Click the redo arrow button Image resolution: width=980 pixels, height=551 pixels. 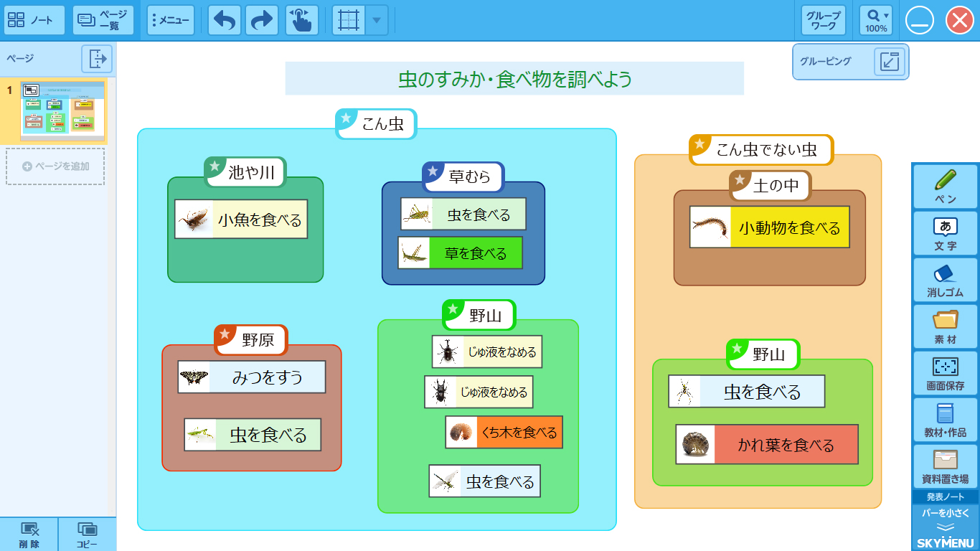262,20
